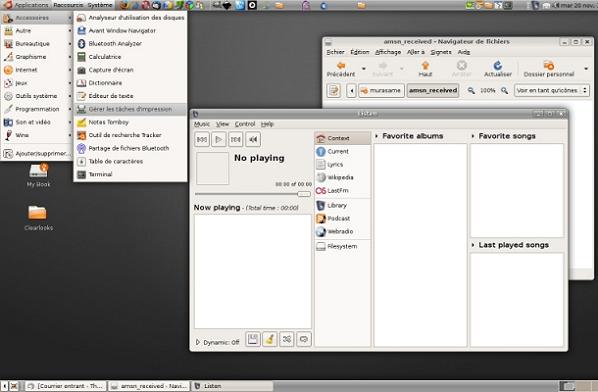Zoom out in the file browser
The height and width of the screenshot is (392, 598).
pyautogui.click(x=471, y=91)
